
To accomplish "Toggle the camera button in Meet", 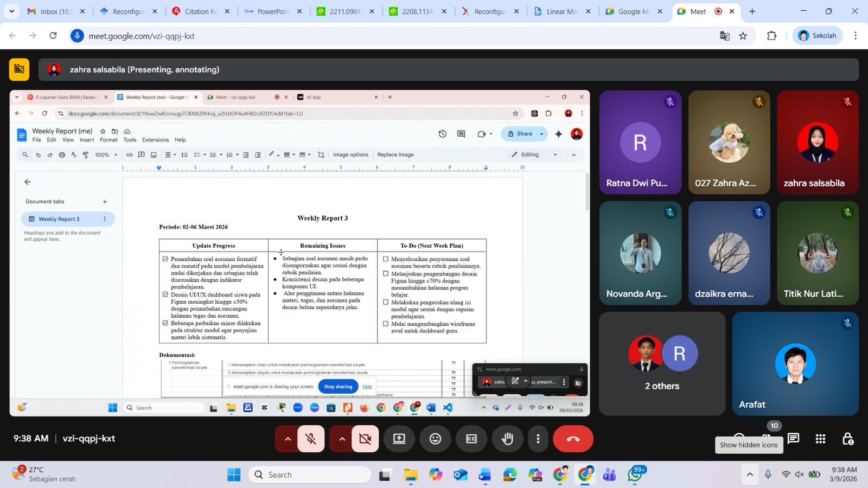I will tap(365, 439).
